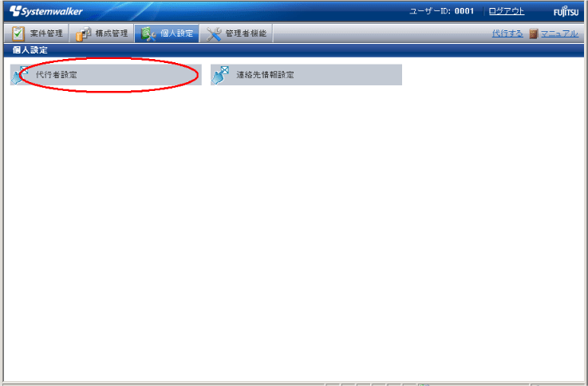Image resolution: width=588 pixels, height=386 pixels.
Task: Click the 構成管理 server icon
Action: (83, 33)
